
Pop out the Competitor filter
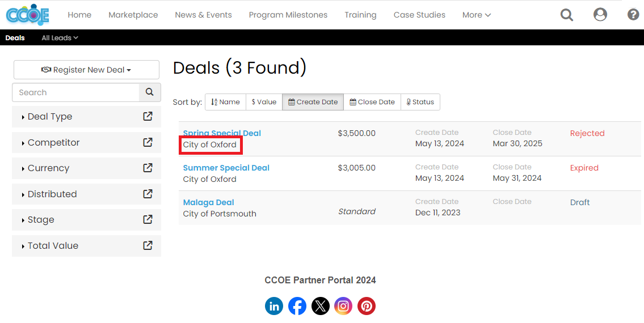pyautogui.click(x=148, y=142)
